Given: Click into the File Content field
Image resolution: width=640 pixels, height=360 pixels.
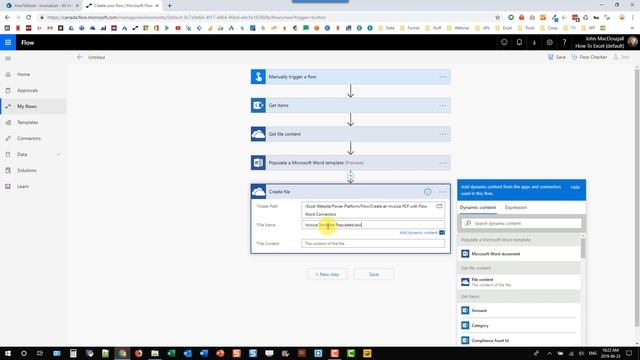Looking at the screenshot, I should 373,243.
